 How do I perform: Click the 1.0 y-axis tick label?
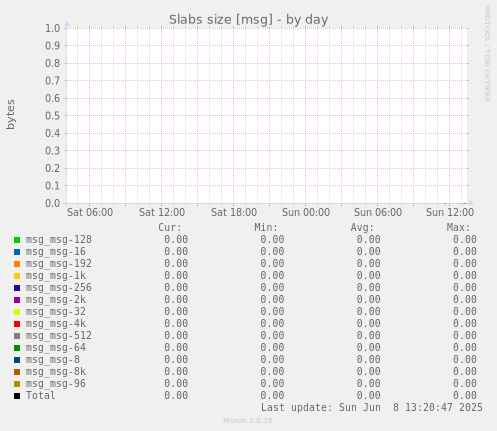tap(53, 28)
